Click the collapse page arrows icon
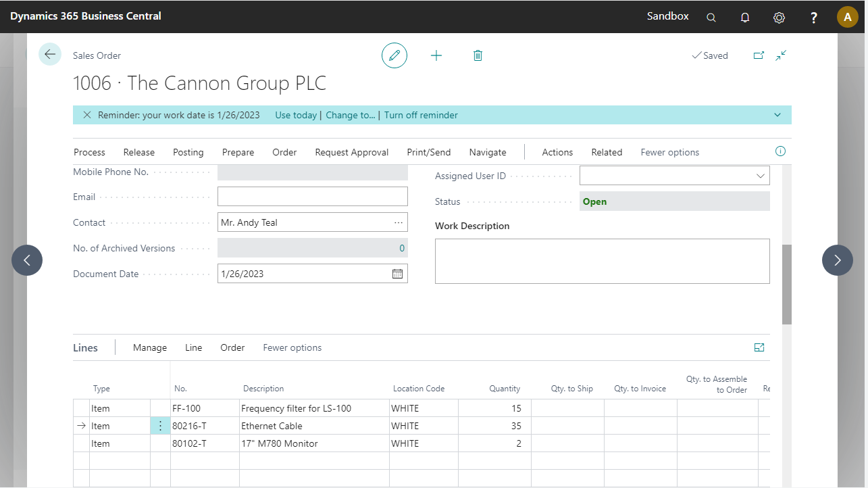868x488 pixels. click(781, 55)
